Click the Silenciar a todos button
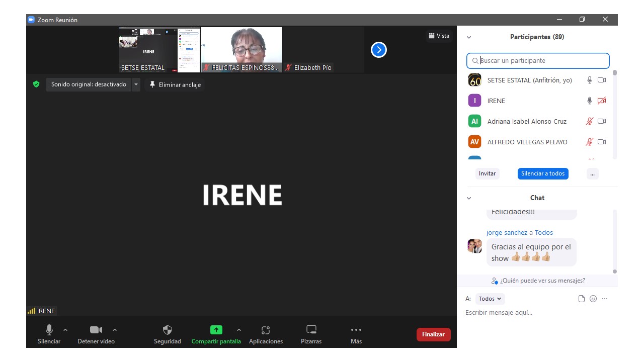Viewport: 644px width, 362px height. point(543,173)
